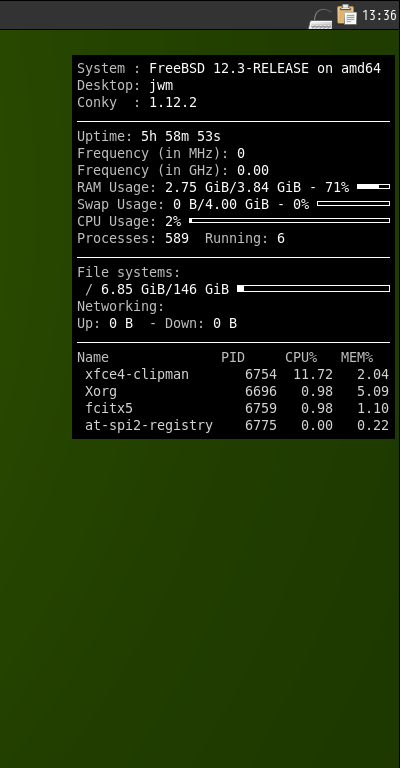Click the 'Xorg' process name
The height and width of the screenshot is (768, 400).
coord(101,391)
